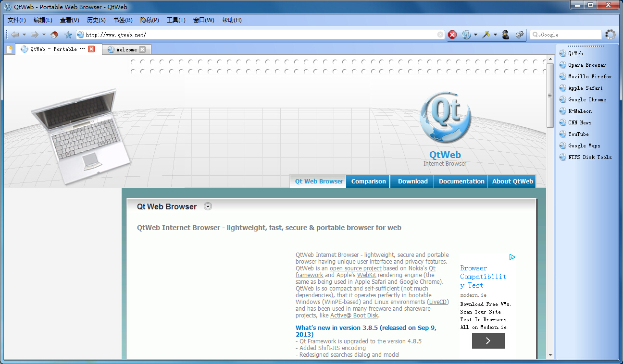
Task: Click the AdChoices triangle icon
Action: coord(512,257)
